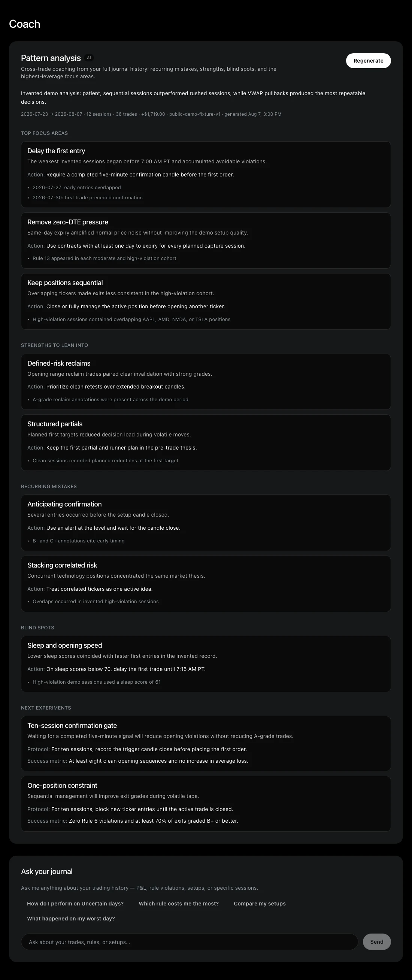Image resolution: width=412 pixels, height=980 pixels.
Task: Click the 'Structured partials' strength card
Action: pyautogui.click(x=206, y=442)
